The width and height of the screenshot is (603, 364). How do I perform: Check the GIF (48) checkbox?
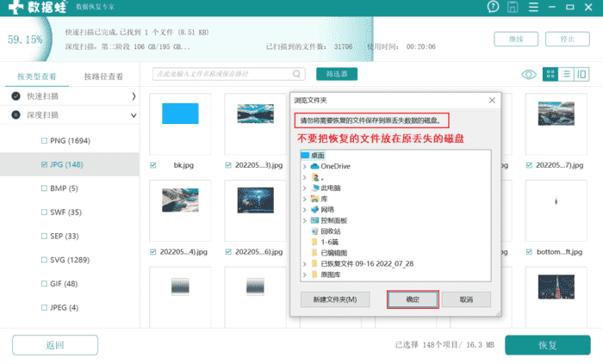[44, 283]
